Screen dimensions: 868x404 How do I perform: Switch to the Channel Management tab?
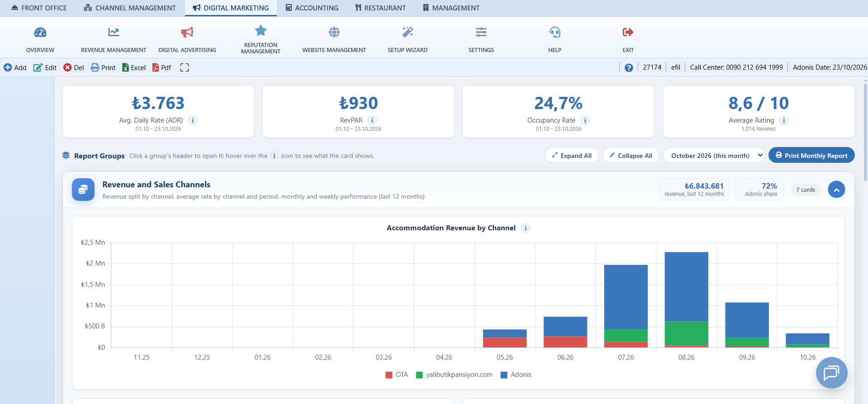(x=130, y=8)
